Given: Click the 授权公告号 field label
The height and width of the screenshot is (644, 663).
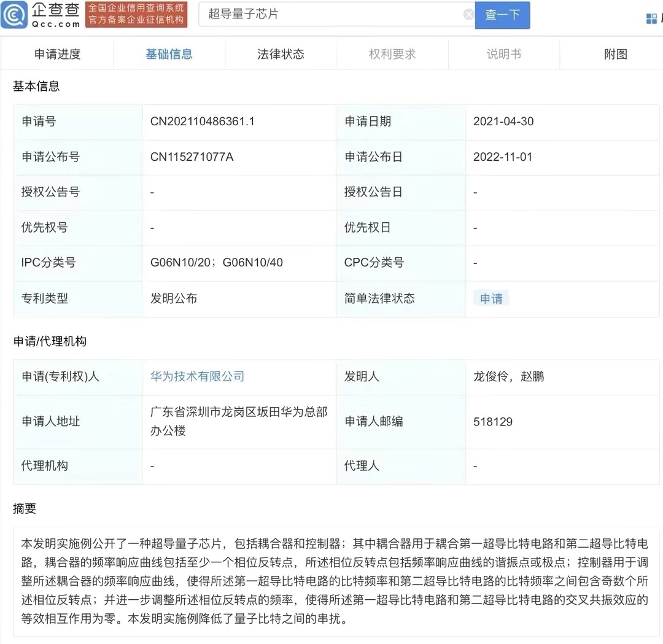Looking at the screenshot, I should click(x=51, y=192).
